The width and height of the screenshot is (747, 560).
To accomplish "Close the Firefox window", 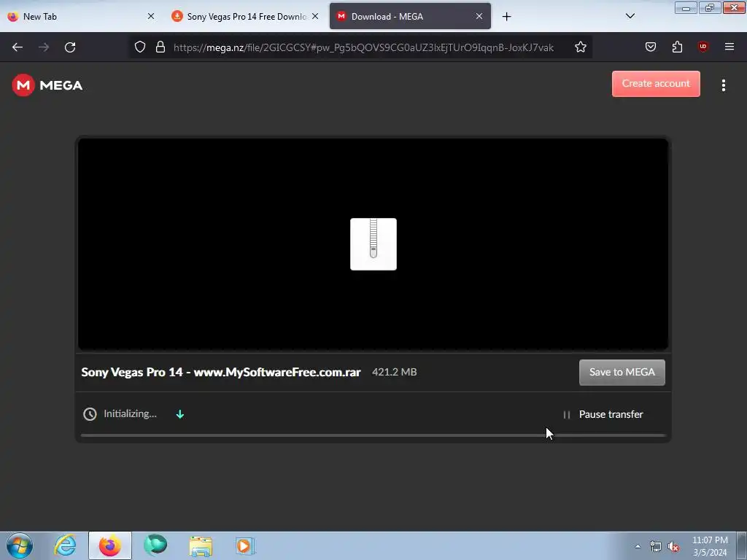I will tap(734, 7).
